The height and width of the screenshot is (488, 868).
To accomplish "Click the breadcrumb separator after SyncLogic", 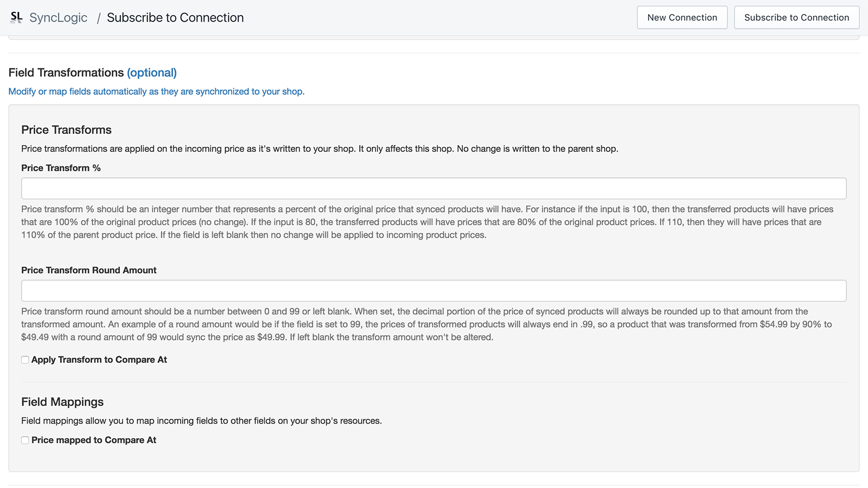I will pyautogui.click(x=98, y=17).
